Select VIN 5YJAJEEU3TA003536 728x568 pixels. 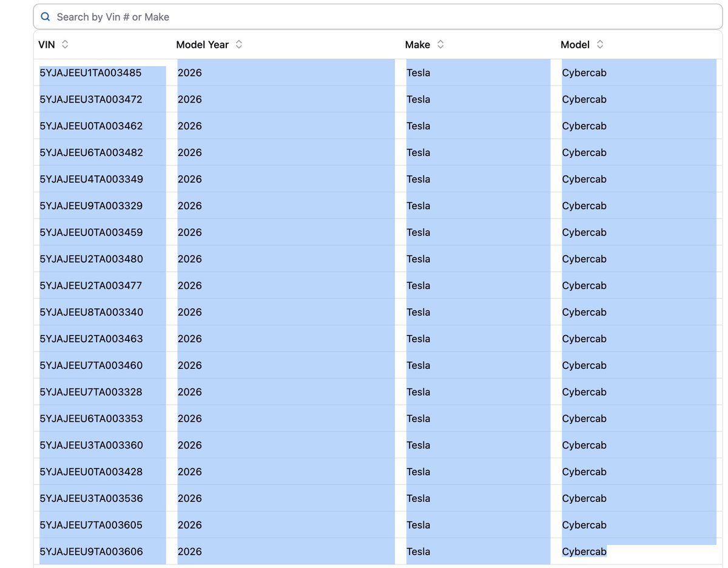pos(91,499)
